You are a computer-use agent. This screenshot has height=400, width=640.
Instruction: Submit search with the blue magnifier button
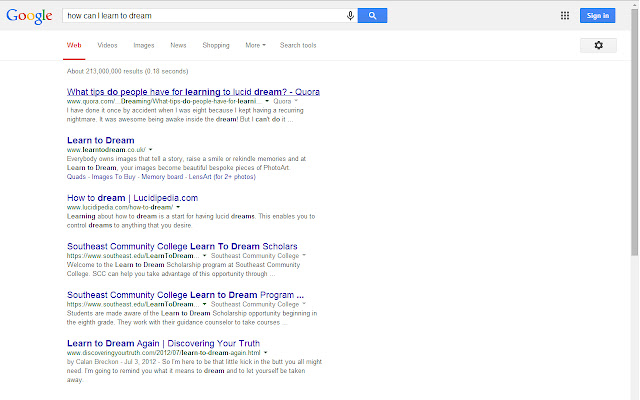(x=372, y=16)
